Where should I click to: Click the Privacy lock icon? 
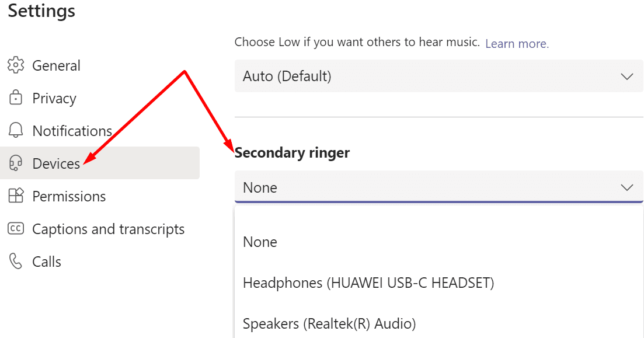click(16, 97)
